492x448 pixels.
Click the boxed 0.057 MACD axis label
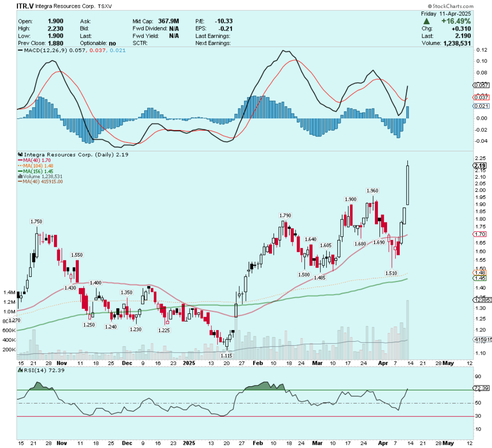coord(481,85)
